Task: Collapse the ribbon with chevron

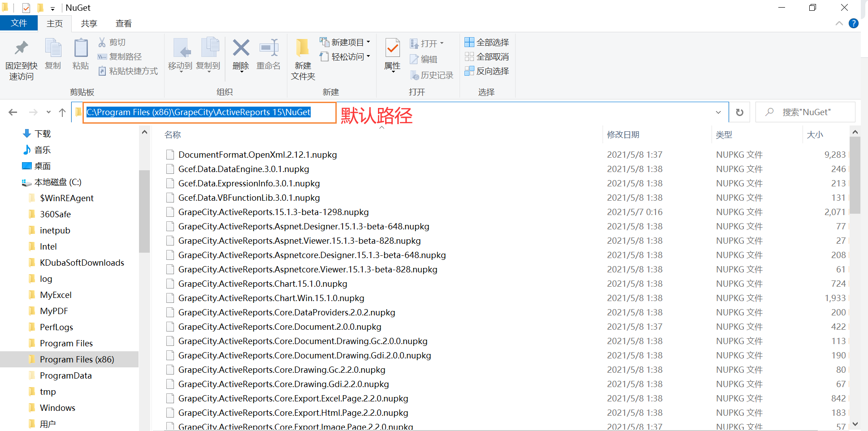Action: click(x=839, y=23)
